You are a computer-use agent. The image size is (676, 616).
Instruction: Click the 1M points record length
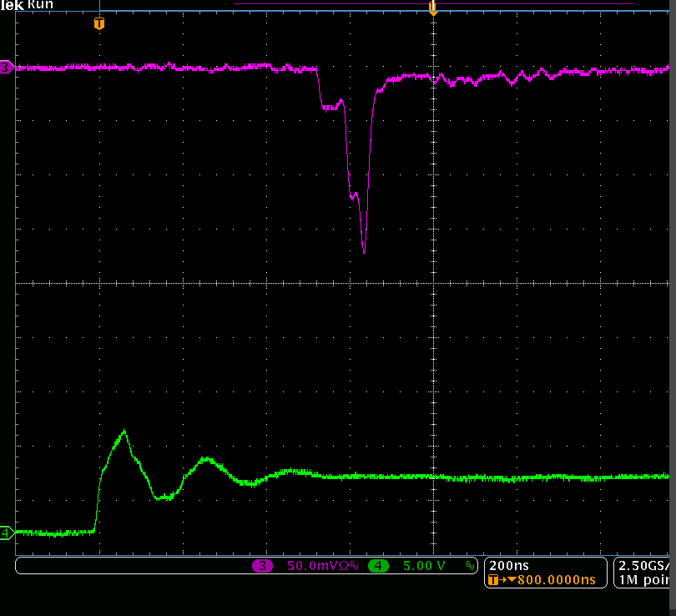pos(643,580)
